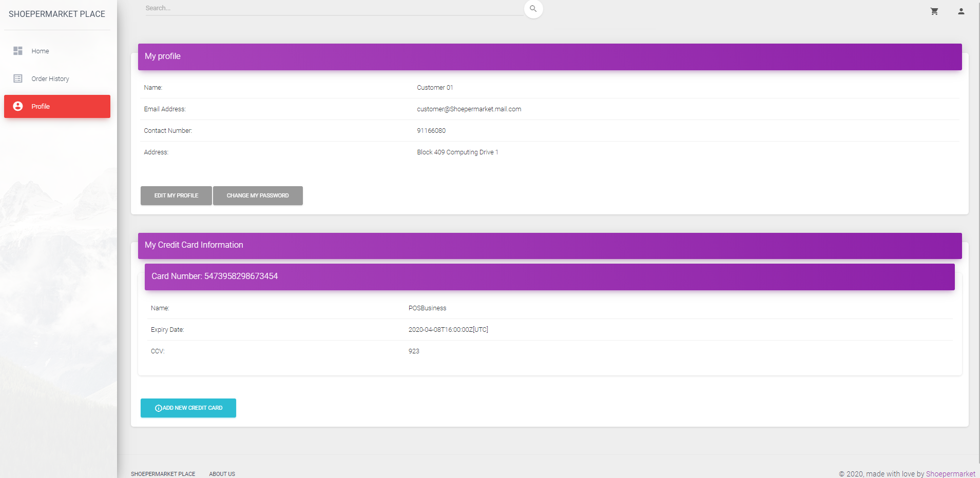
Task: Click the email customer@Shoepermarket.mail.com
Action: tap(469, 109)
